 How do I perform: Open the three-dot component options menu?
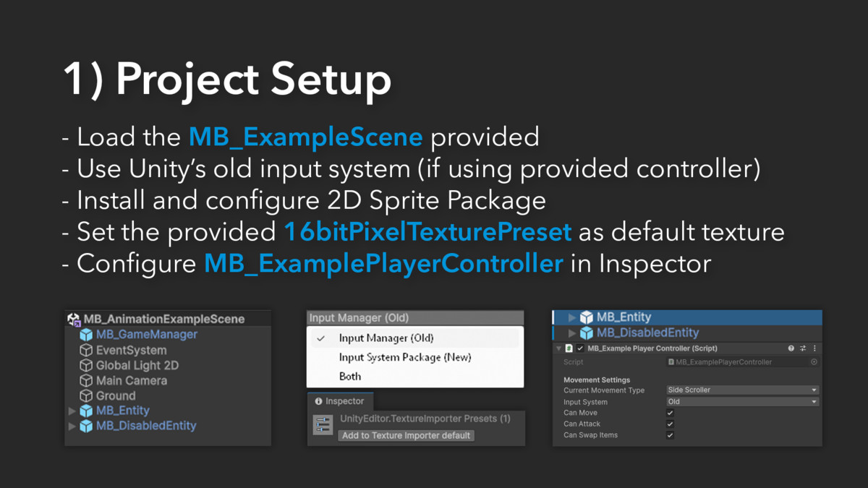[x=814, y=348]
